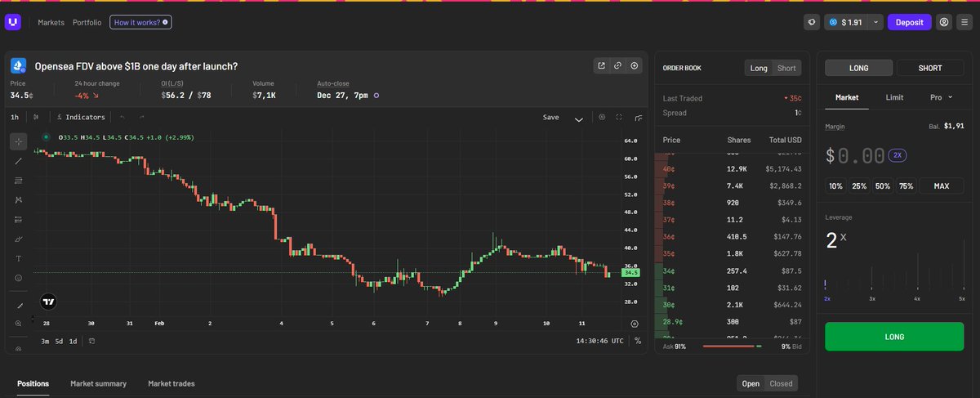The width and height of the screenshot is (980, 398).
Task: Select the ruler measure tool
Action: (18, 305)
